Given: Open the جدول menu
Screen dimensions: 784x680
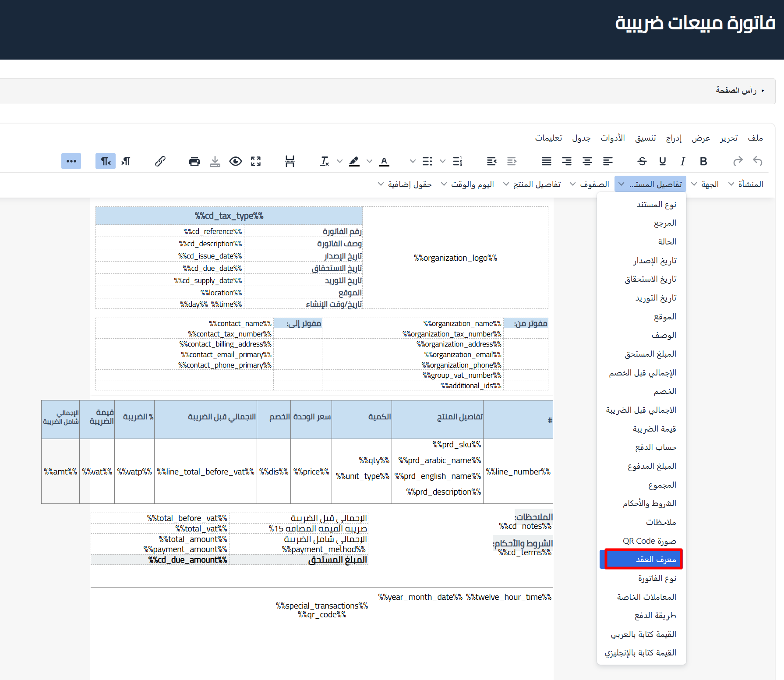Looking at the screenshot, I should pyautogui.click(x=581, y=138).
